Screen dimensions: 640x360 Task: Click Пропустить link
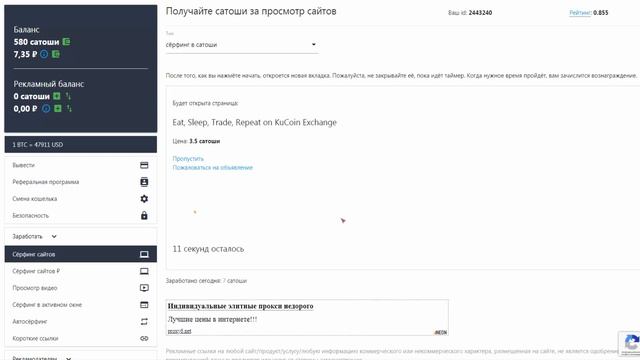(188, 158)
